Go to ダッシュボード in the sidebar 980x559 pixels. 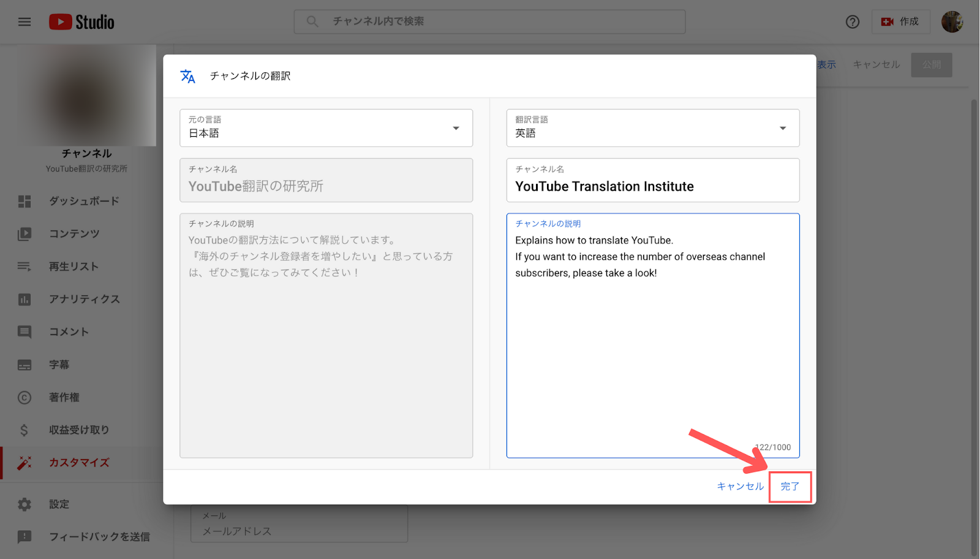(84, 201)
